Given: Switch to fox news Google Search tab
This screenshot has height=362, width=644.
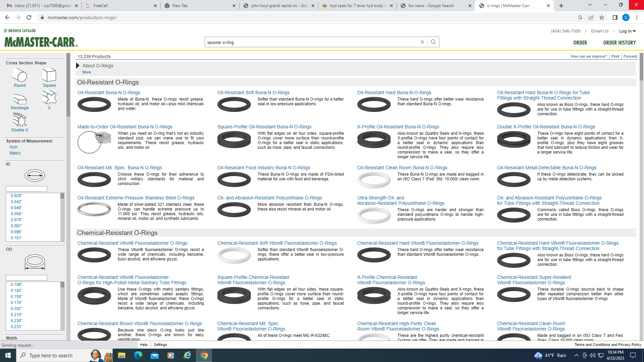Looking at the screenshot, I should click(436, 6).
